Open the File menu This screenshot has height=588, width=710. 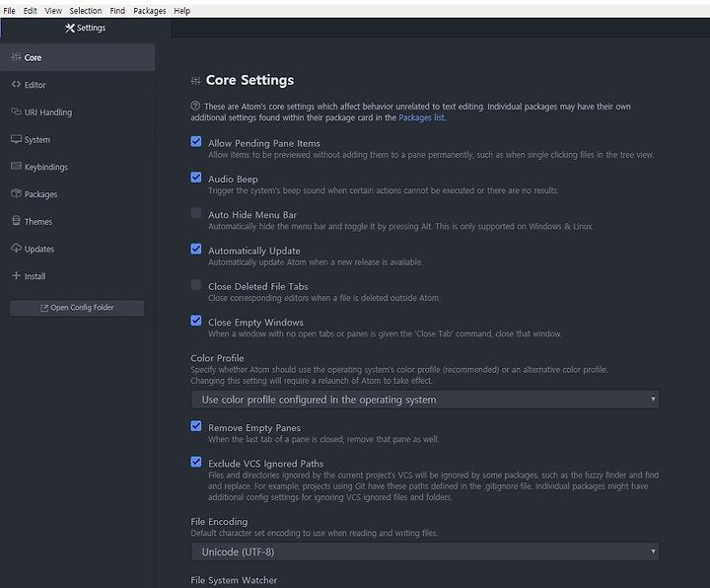coord(9,11)
